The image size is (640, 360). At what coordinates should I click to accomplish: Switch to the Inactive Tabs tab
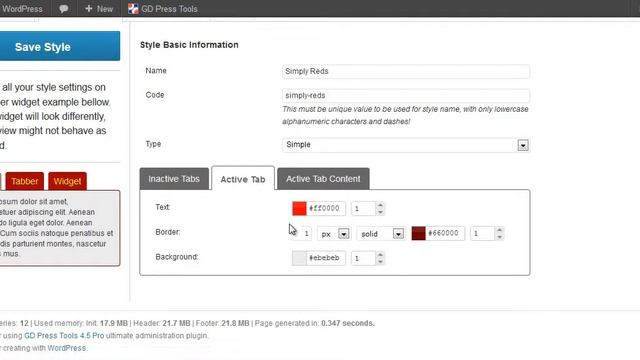coord(174,179)
